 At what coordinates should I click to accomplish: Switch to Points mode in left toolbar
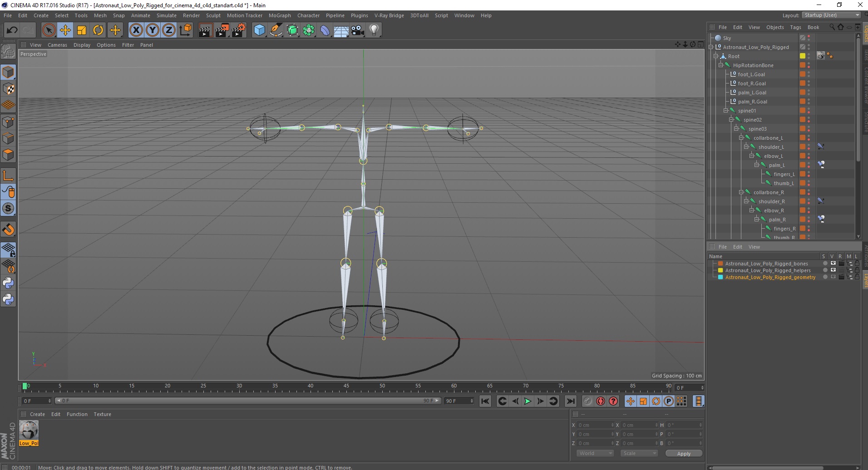tap(8, 122)
